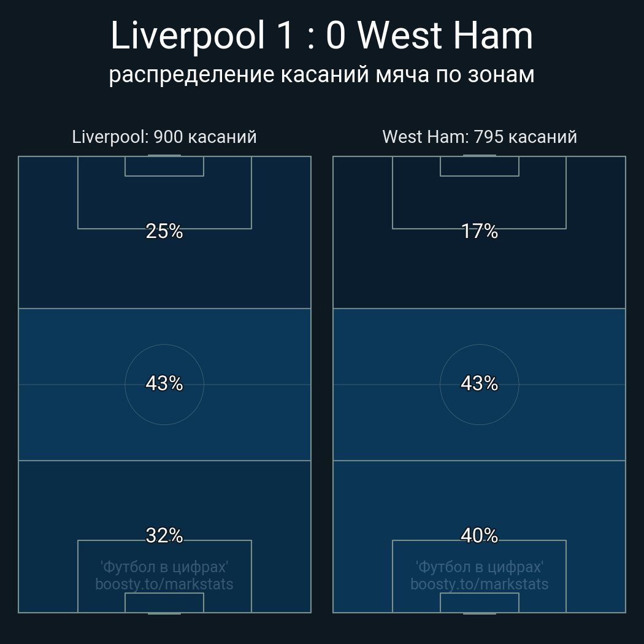This screenshot has width=644, height=644.
Task: Select the Liverpool: 900 касаний header
Action: (x=164, y=137)
